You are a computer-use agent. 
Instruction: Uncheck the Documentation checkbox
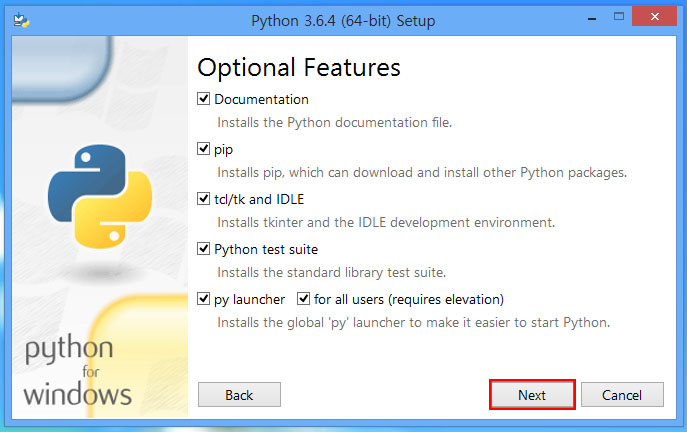(x=204, y=99)
